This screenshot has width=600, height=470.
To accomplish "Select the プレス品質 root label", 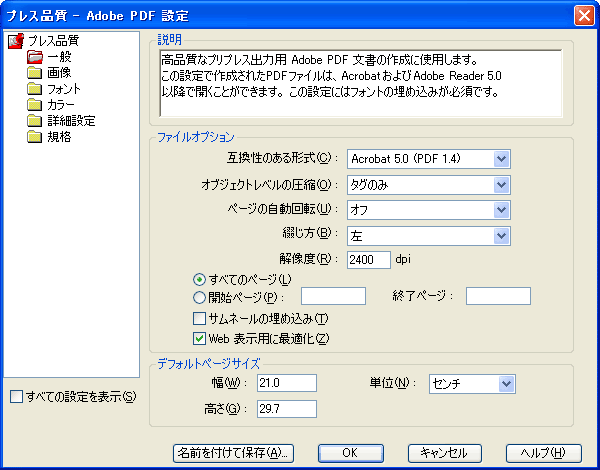I will click(54, 41).
